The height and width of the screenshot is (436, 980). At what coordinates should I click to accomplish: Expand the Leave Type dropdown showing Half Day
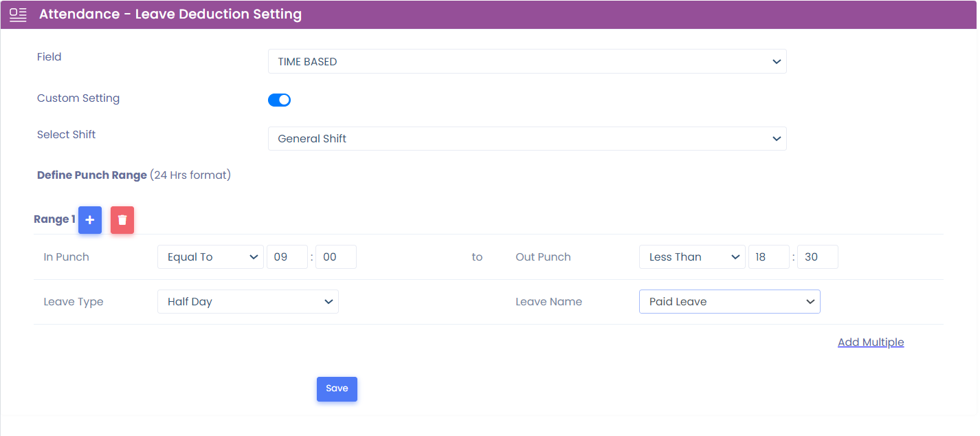pos(247,302)
